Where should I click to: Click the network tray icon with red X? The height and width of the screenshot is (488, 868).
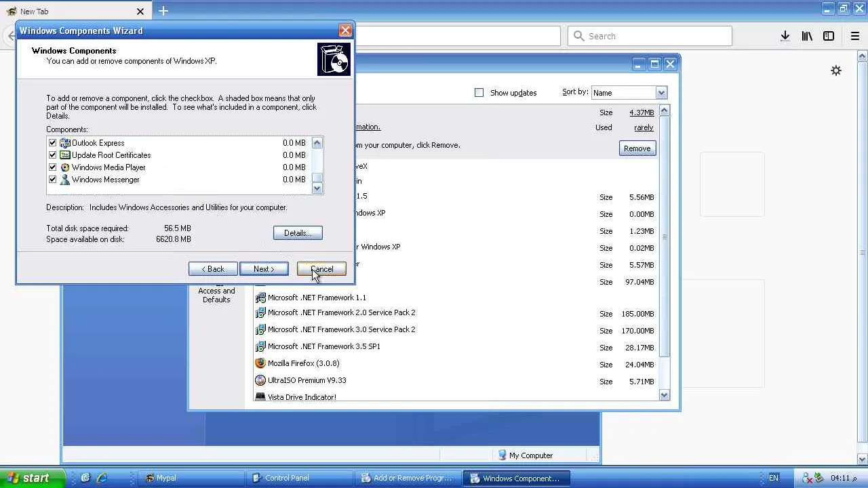coord(808,478)
